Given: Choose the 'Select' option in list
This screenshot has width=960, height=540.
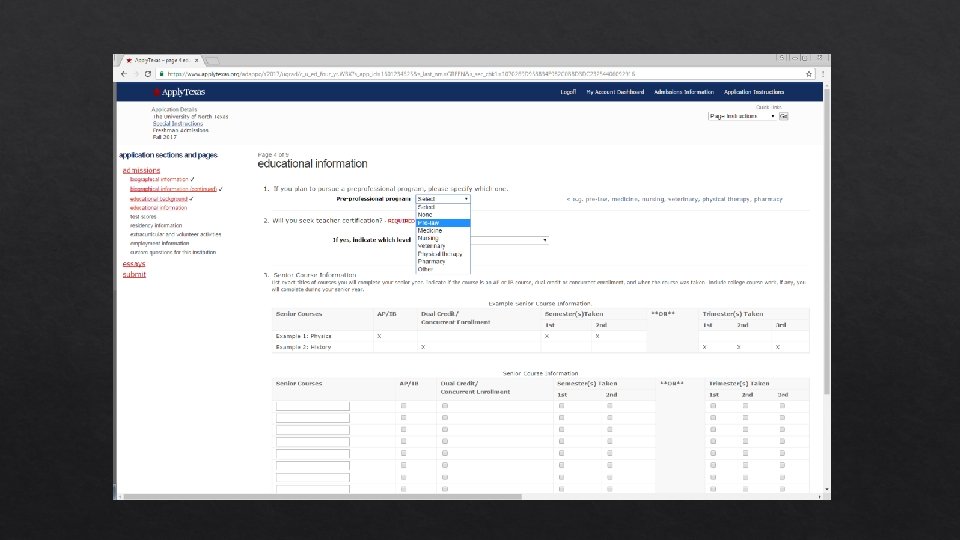Looking at the screenshot, I should [443, 207].
